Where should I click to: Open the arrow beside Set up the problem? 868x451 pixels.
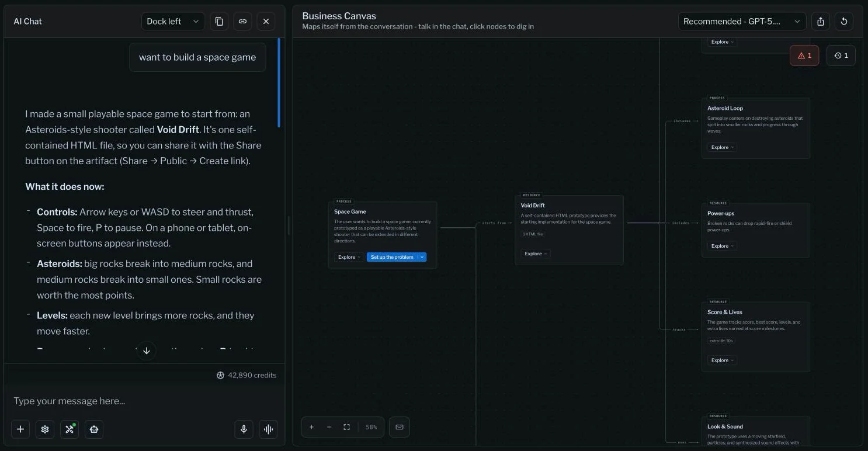pyautogui.click(x=422, y=257)
